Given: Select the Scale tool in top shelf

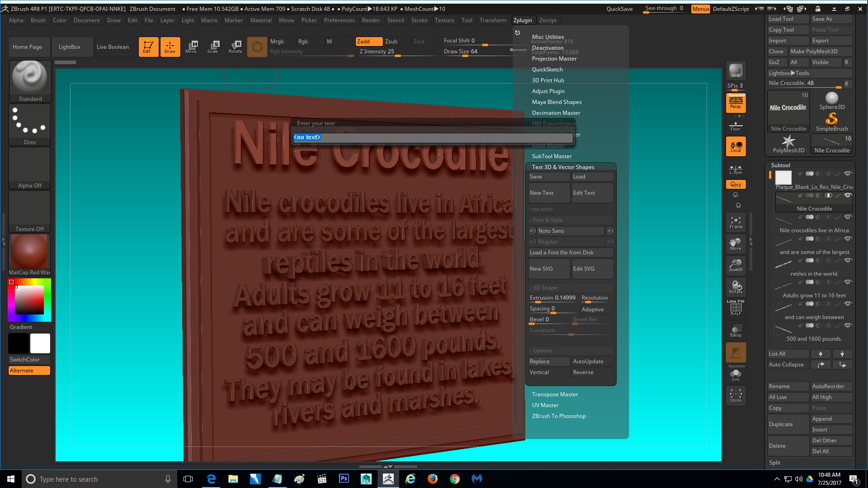Looking at the screenshot, I should [x=213, y=47].
